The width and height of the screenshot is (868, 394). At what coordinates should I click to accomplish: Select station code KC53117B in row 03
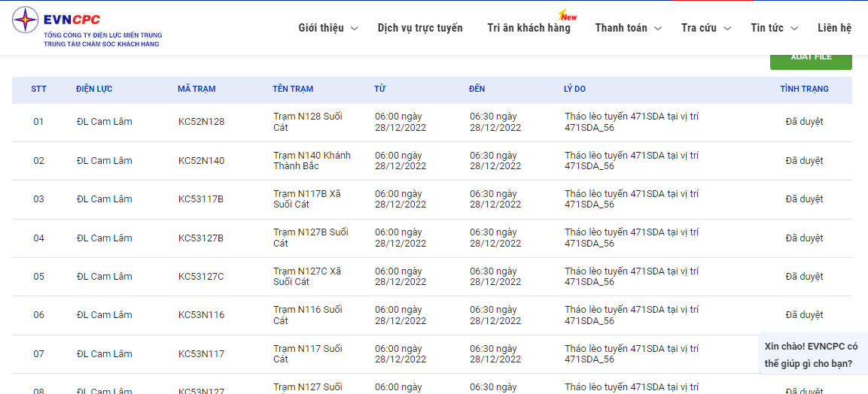pyautogui.click(x=201, y=199)
